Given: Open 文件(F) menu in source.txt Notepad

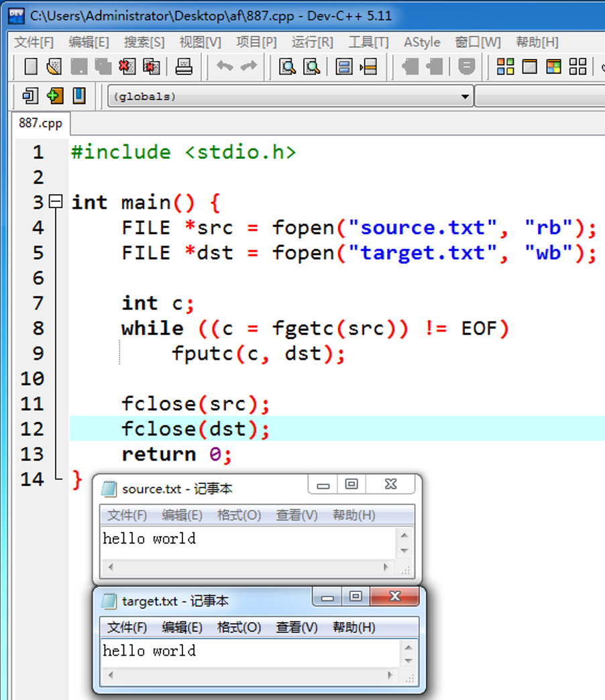Looking at the screenshot, I should (x=127, y=515).
